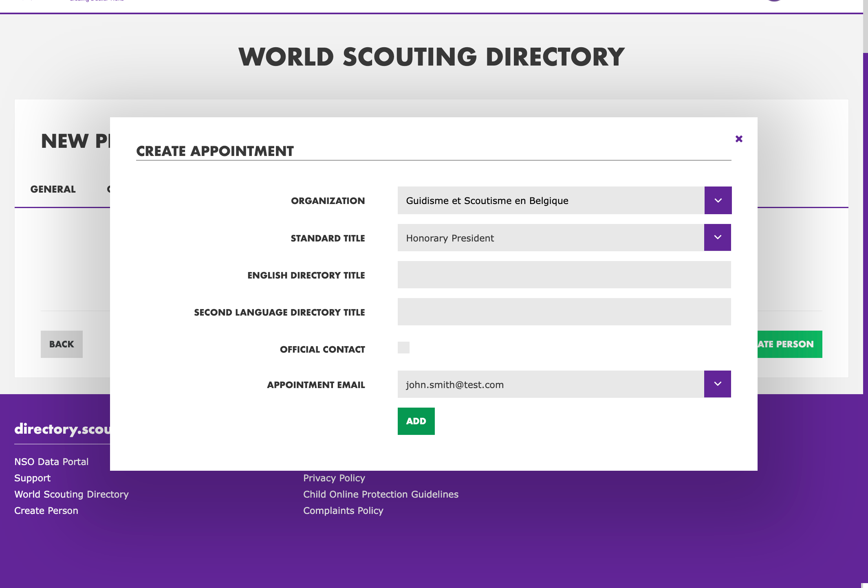Open Child Online Protection Guidelines link
This screenshot has width=868, height=588.
381,494
